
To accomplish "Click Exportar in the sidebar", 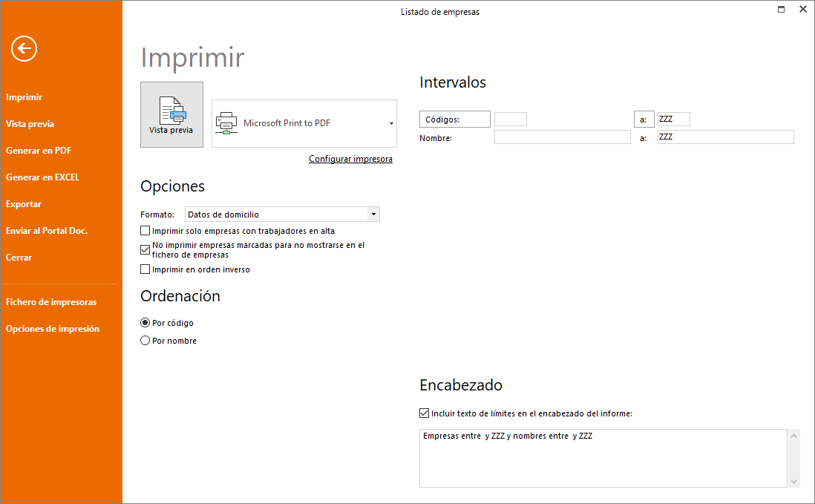I will 24,204.
